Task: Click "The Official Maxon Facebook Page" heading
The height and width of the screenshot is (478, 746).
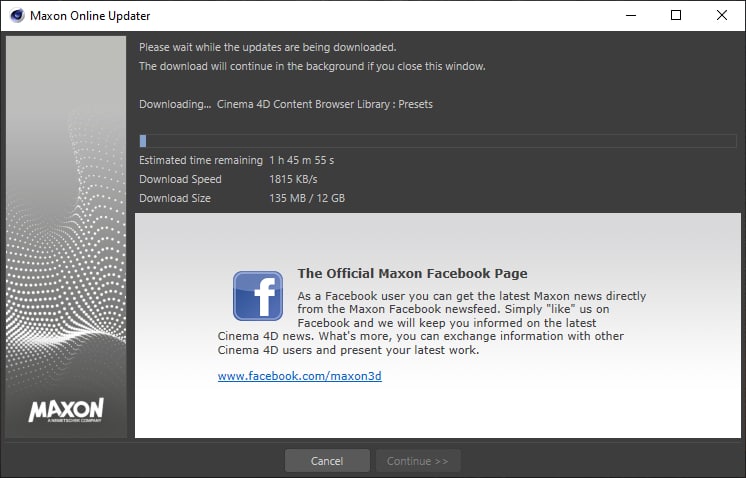Action: click(412, 273)
